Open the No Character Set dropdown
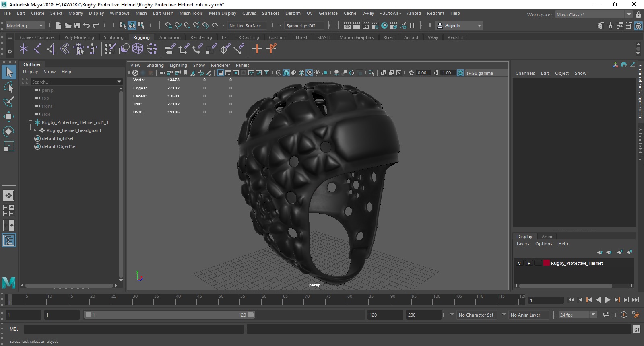Viewport: 644px width, 346px height. click(477, 315)
